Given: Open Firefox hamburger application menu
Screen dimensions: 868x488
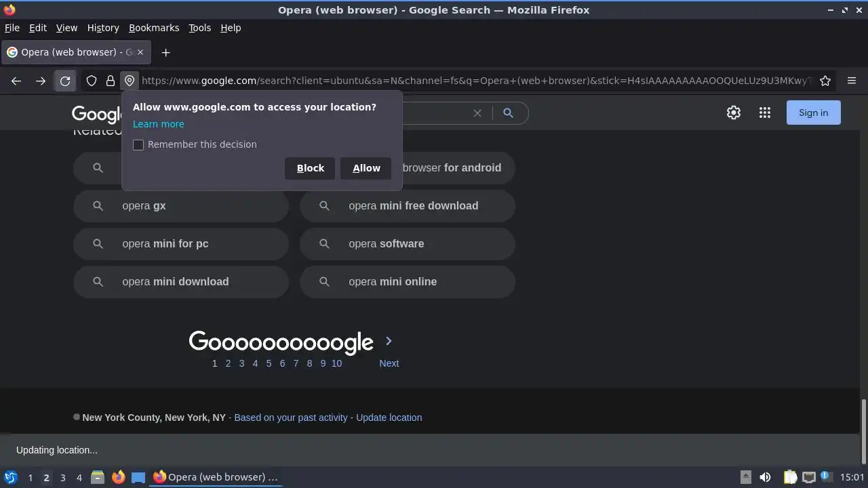Looking at the screenshot, I should [852, 81].
